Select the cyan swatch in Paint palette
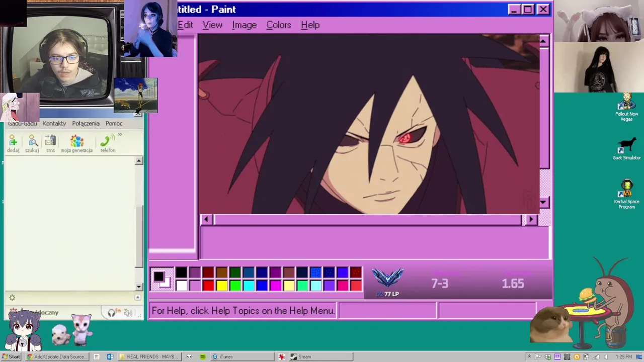The height and width of the screenshot is (362, 644). [x=249, y=286]
